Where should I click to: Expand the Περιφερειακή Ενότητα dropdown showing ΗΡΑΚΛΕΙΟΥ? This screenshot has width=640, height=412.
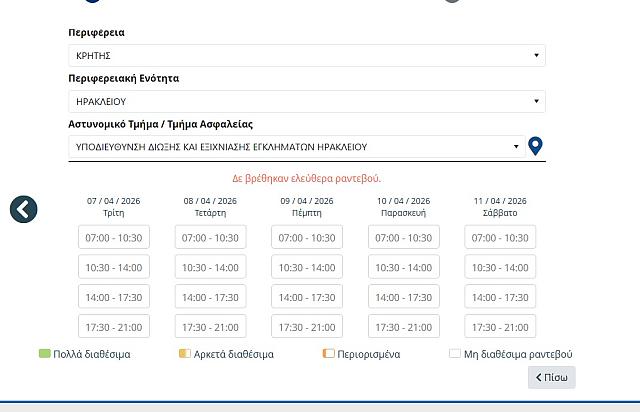coord(306,101)
